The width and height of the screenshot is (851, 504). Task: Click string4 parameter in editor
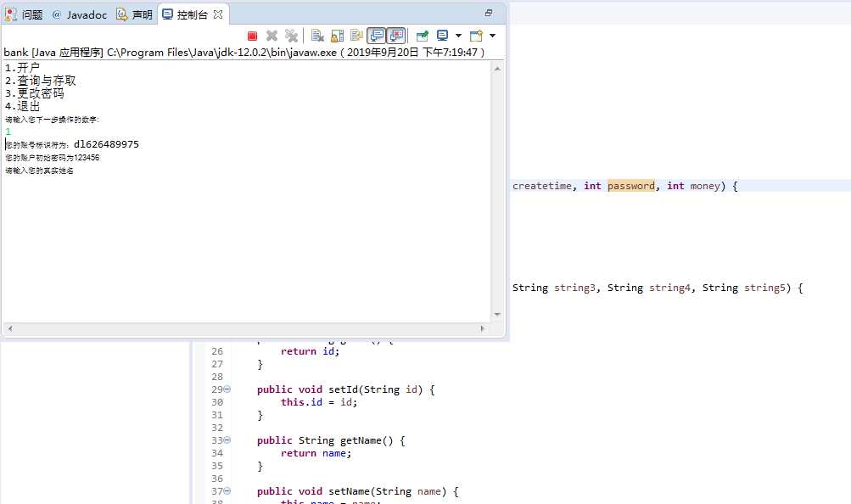coord(669,288)
